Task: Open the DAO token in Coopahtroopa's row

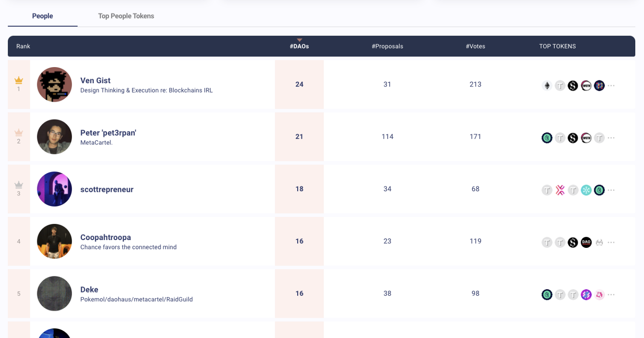Action: point(586,242)
